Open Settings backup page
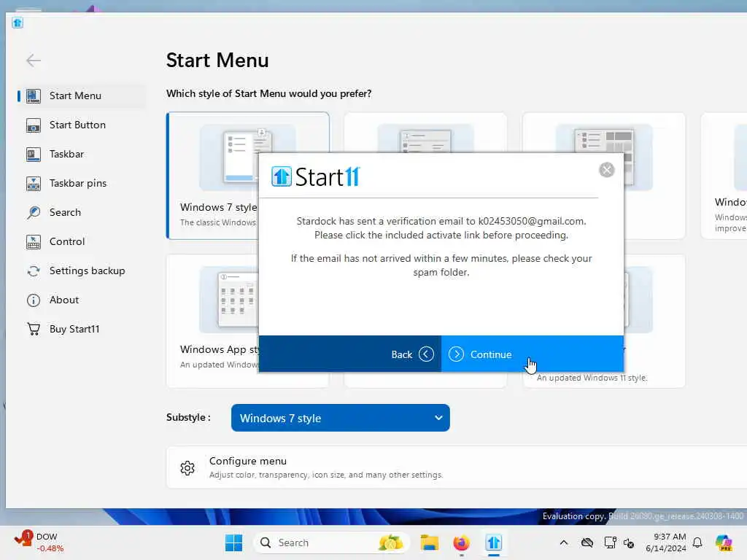 81,271
